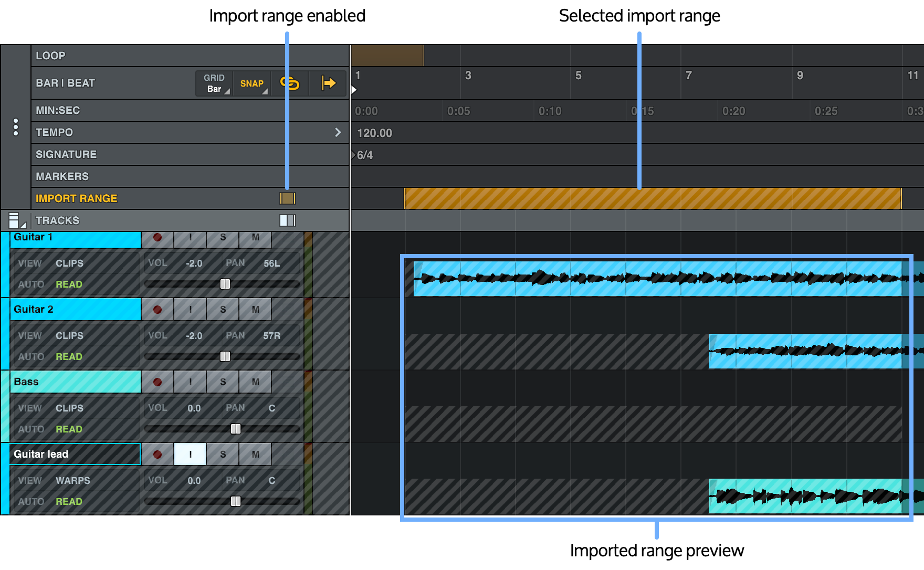
Task: Mute the Bass track
Action: pyautogui.click(x=255, y=382)
